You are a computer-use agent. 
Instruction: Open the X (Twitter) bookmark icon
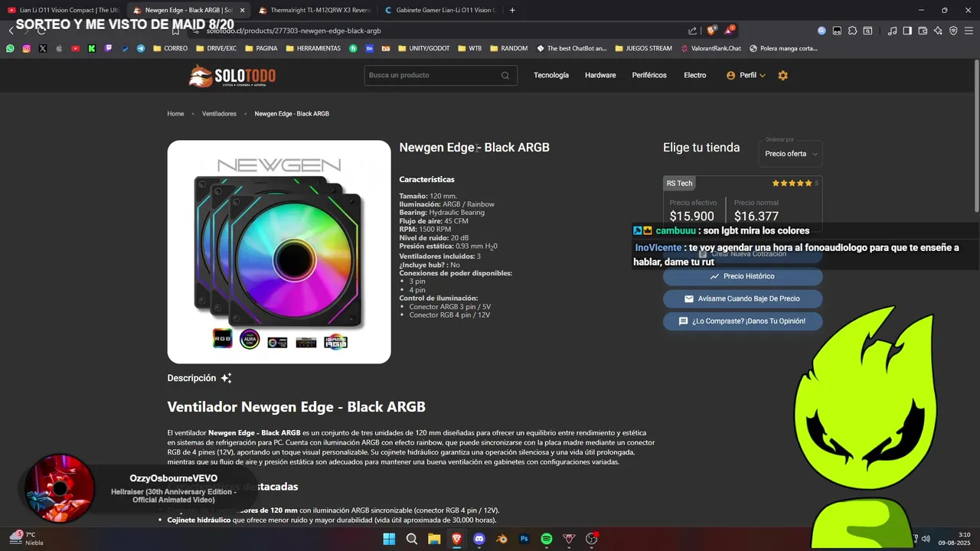[42, 48]
